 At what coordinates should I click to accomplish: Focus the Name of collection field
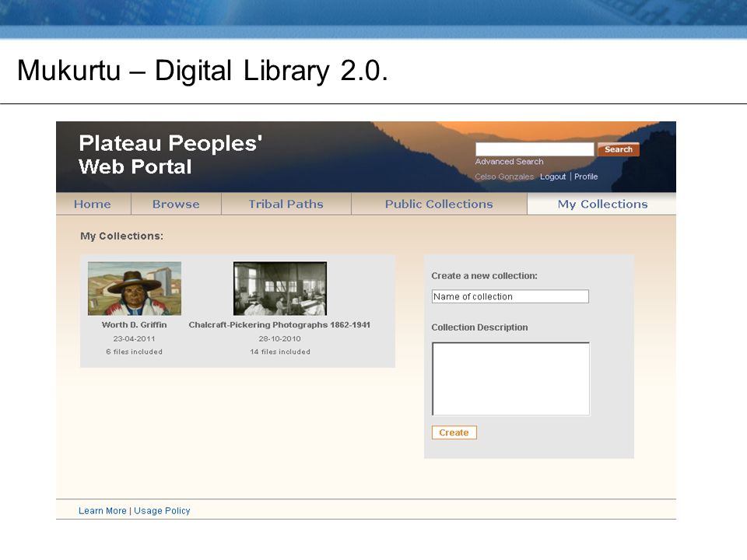(510, 296)
